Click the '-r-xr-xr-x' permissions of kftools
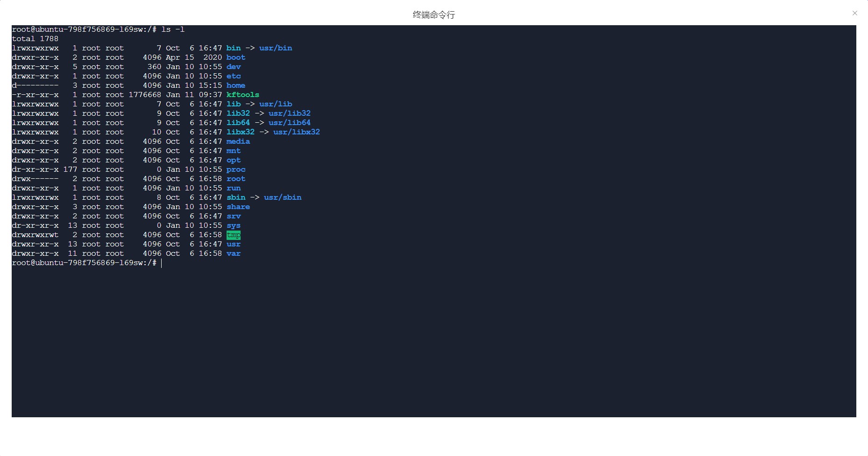 36,95
